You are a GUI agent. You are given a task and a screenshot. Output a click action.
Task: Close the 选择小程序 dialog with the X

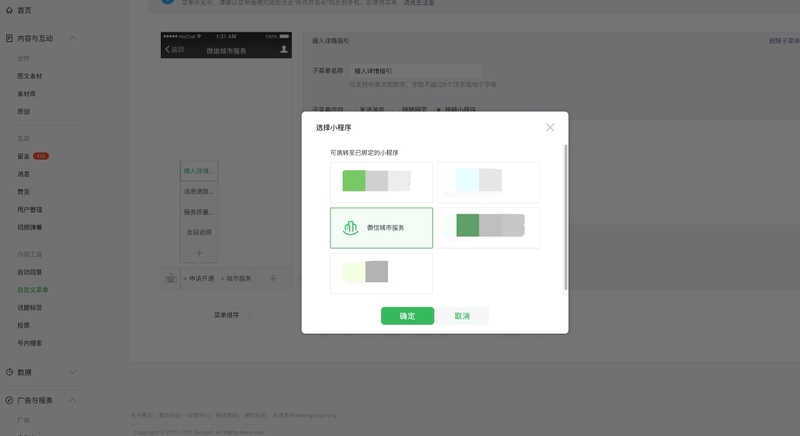(550, 127)
